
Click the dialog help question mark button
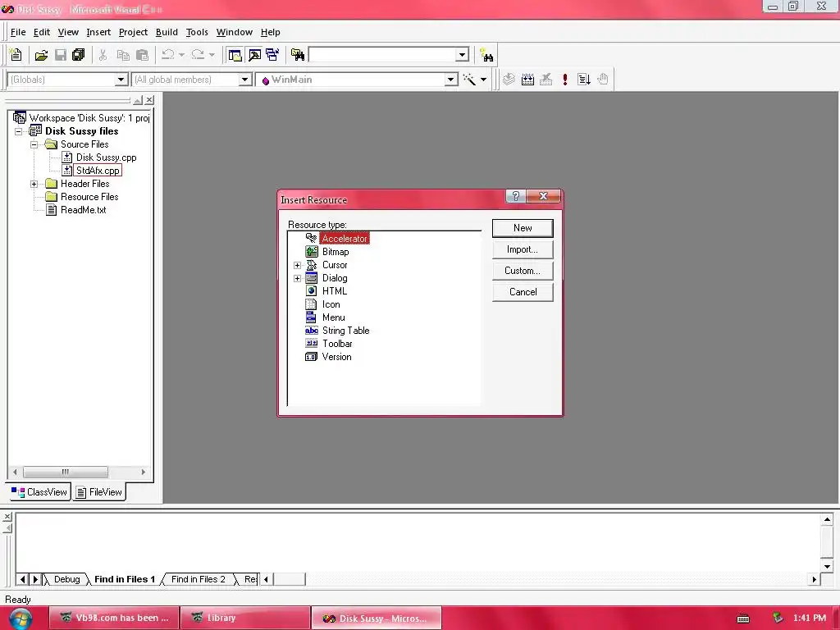click(515, 196)
